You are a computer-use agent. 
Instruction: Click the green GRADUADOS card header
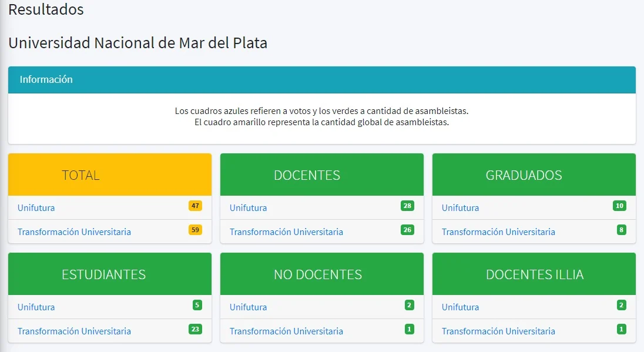click(534, 175)
